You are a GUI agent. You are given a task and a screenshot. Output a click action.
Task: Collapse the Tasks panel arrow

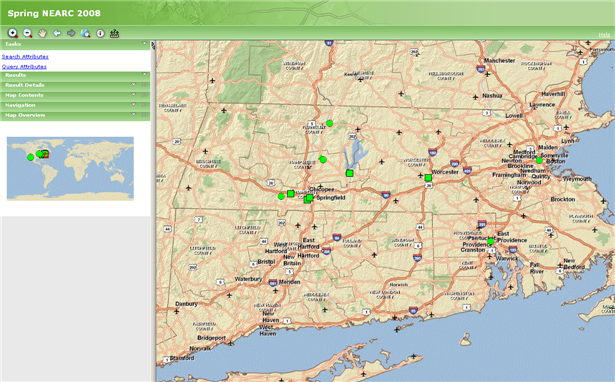click(144, 44)
